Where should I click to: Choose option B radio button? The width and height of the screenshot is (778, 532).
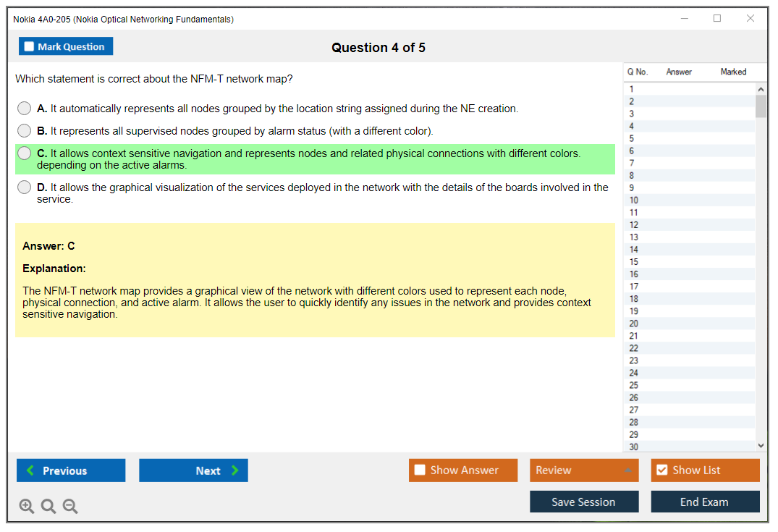25,131
